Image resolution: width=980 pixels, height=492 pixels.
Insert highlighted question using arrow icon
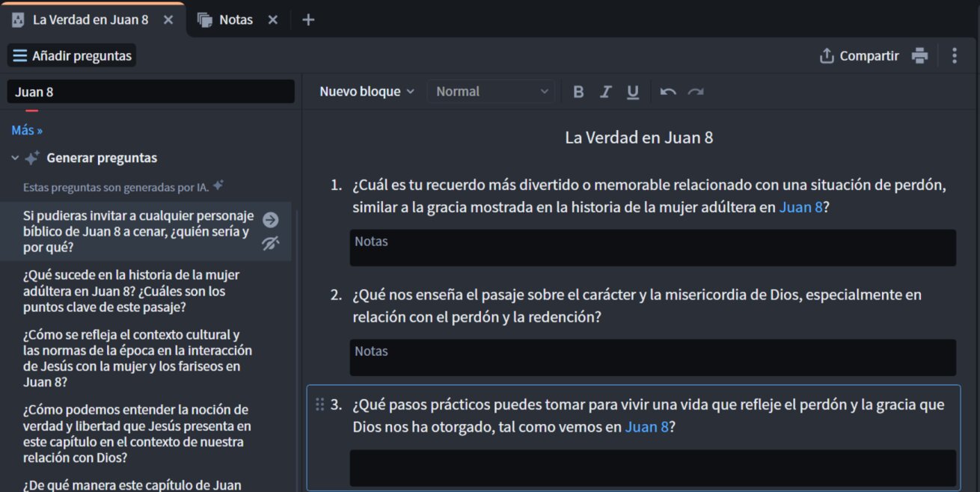(271, 220)
